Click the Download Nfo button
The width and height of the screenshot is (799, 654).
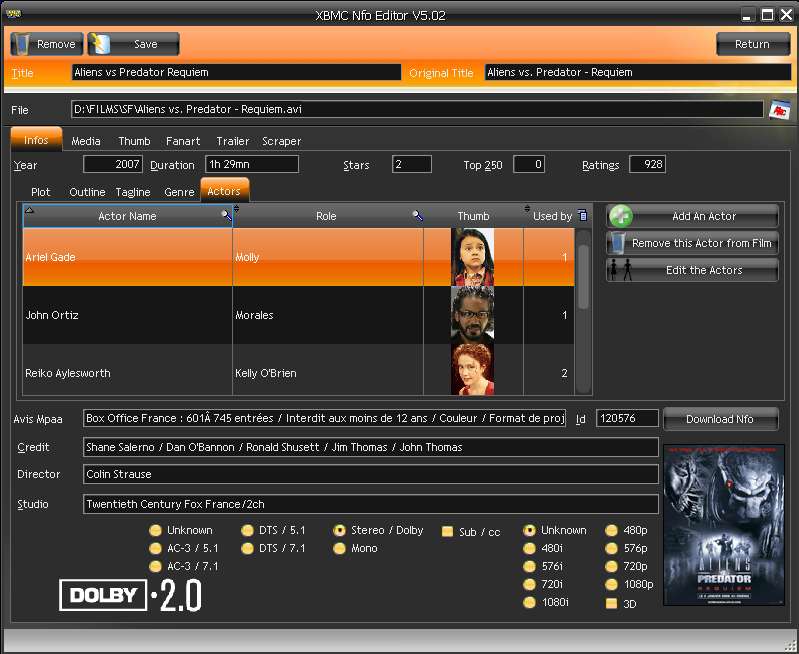point(720,419)
